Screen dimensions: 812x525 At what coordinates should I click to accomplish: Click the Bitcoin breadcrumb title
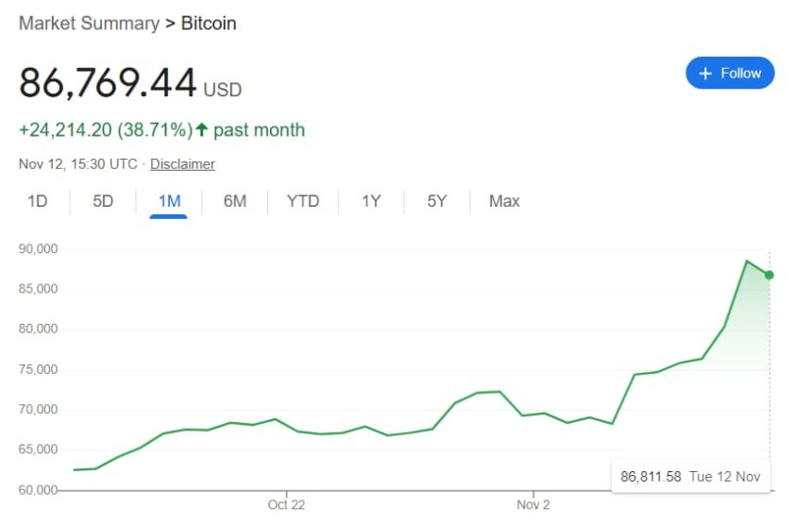(x=209, y=24)
